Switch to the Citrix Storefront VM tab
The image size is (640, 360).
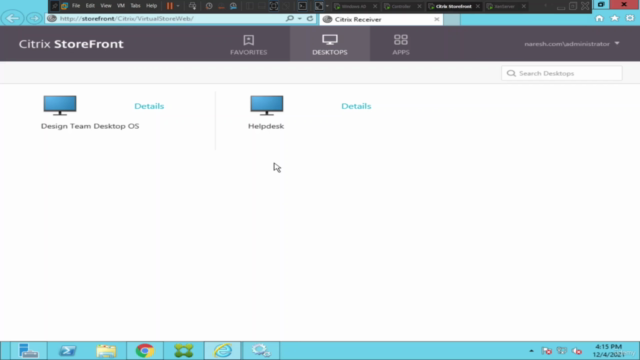point(453,7)
